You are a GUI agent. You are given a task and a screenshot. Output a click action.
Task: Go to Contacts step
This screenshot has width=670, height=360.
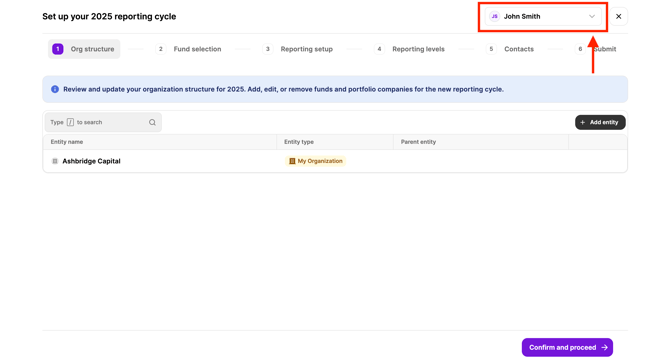click(x=510, y=49)
